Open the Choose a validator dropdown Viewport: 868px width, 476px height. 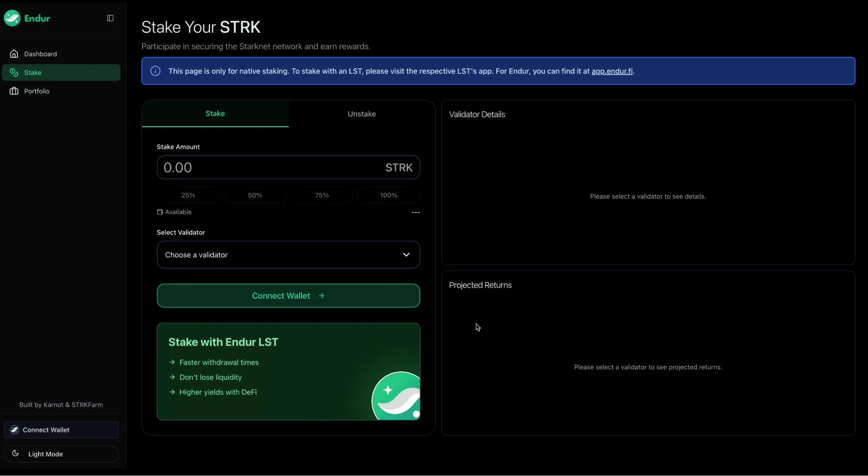(x=288, y=255)
